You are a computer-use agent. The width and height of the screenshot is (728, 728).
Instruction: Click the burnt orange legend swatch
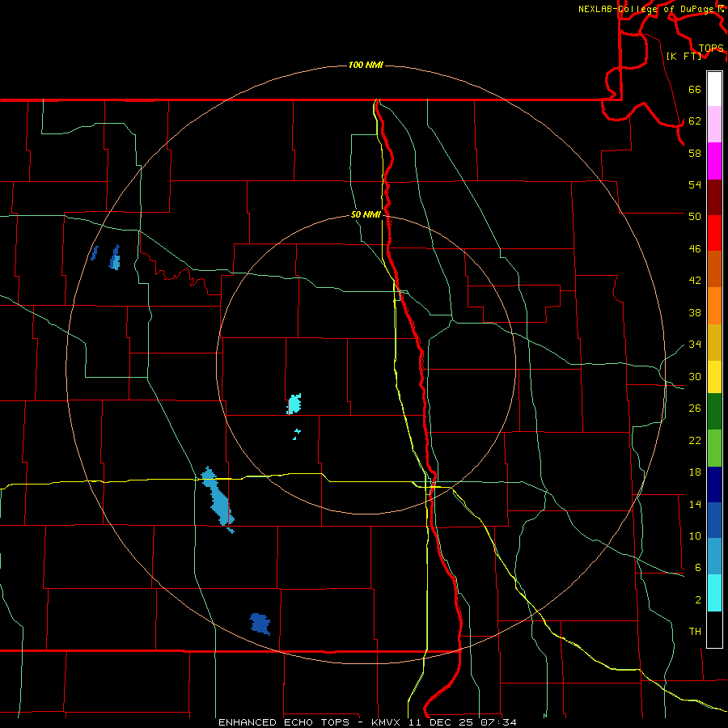[714, 269]
